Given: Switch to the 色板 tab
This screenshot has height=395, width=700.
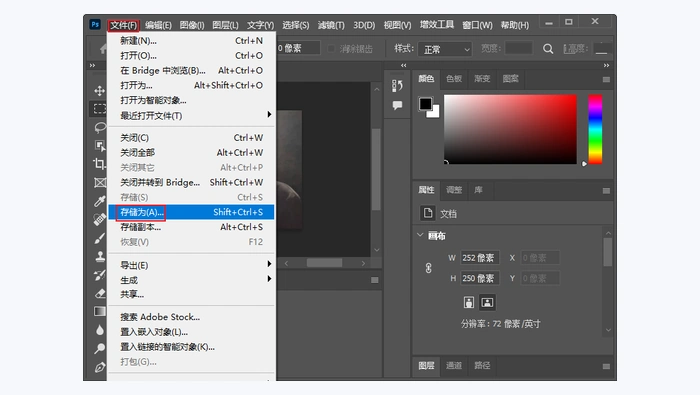Looking at the screenshot, I should click(x=454, y=79).
